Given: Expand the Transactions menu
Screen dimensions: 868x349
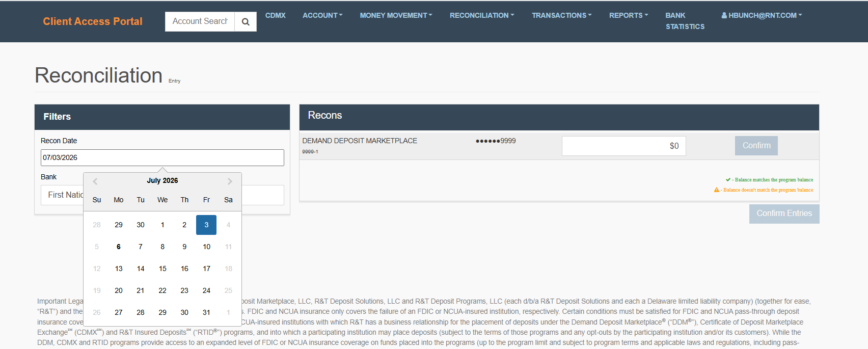Looking at the screenshot, I should pos(562,15).
